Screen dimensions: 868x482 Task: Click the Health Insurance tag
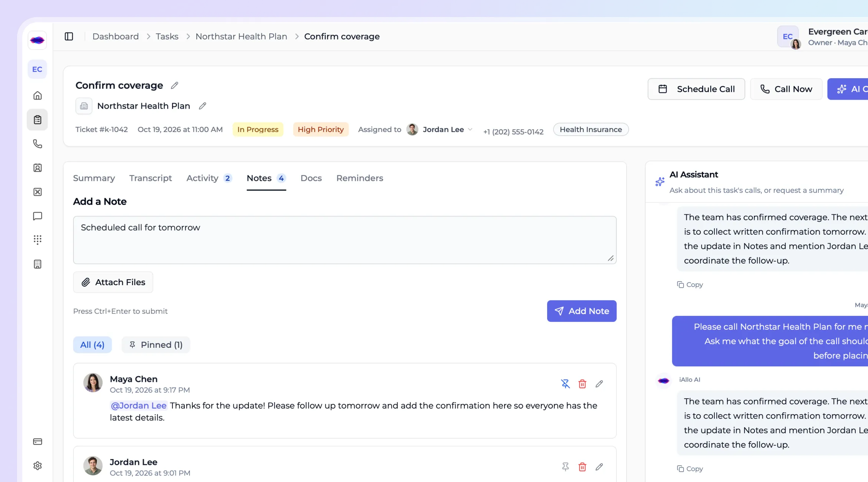(x=591, y=129)
